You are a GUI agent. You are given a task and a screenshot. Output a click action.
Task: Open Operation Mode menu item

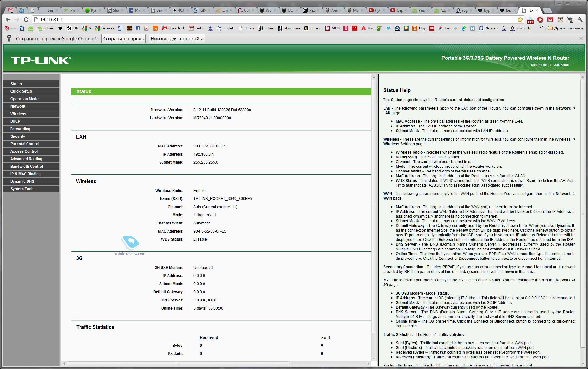31,99
